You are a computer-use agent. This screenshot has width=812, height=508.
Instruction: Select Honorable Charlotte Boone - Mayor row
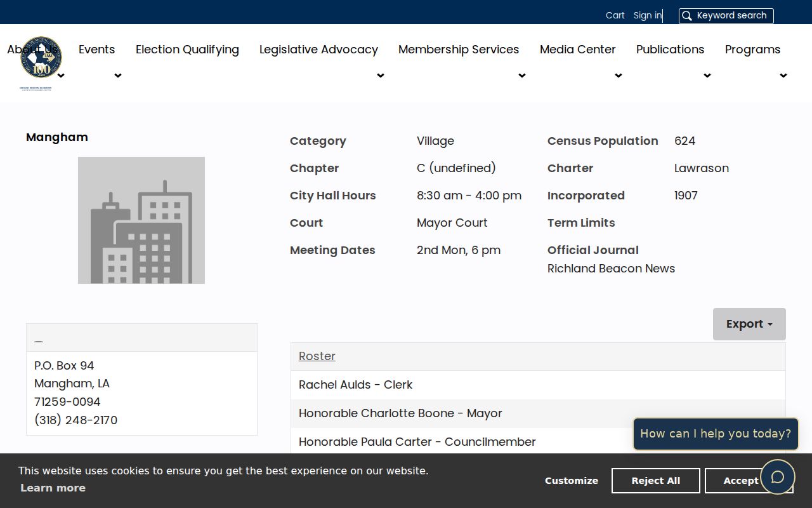click(538, 413)
